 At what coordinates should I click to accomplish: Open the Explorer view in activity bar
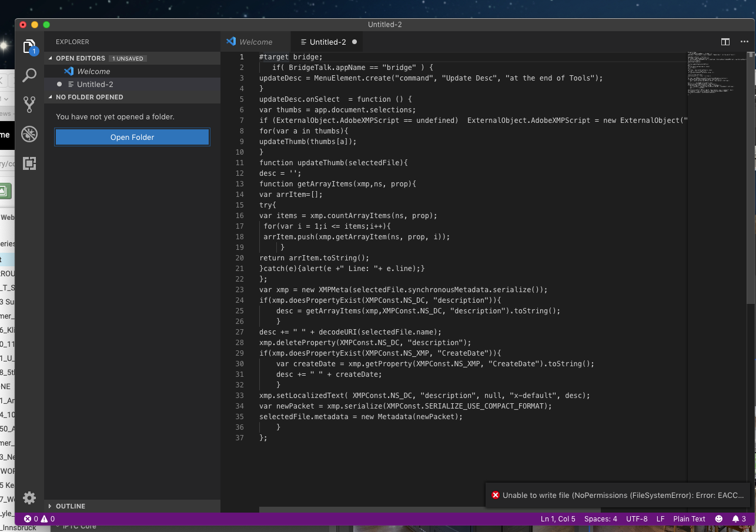tap(29, 47)
